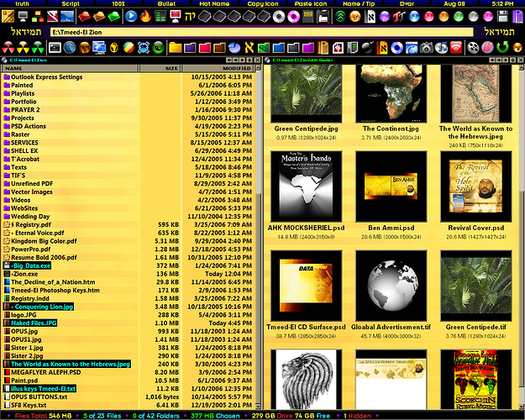Click the camera icon
The image size is (525, 420).
pyautogui.click(x=427, y=48)
